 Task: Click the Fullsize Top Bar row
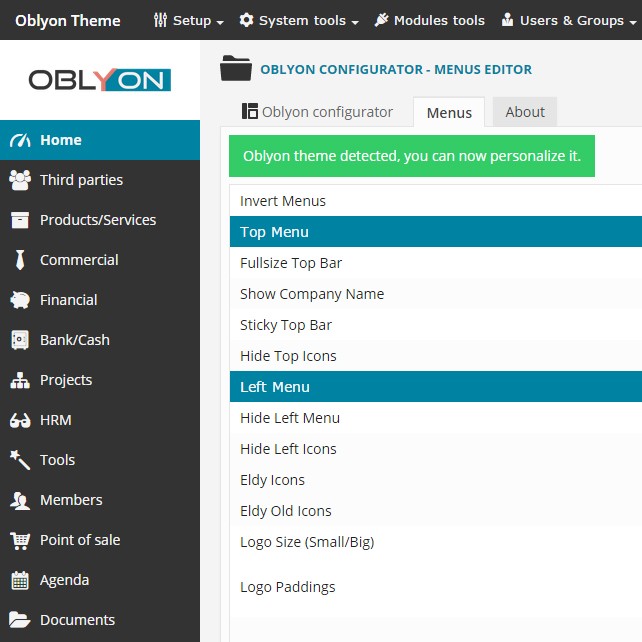(x=436, y=263)
